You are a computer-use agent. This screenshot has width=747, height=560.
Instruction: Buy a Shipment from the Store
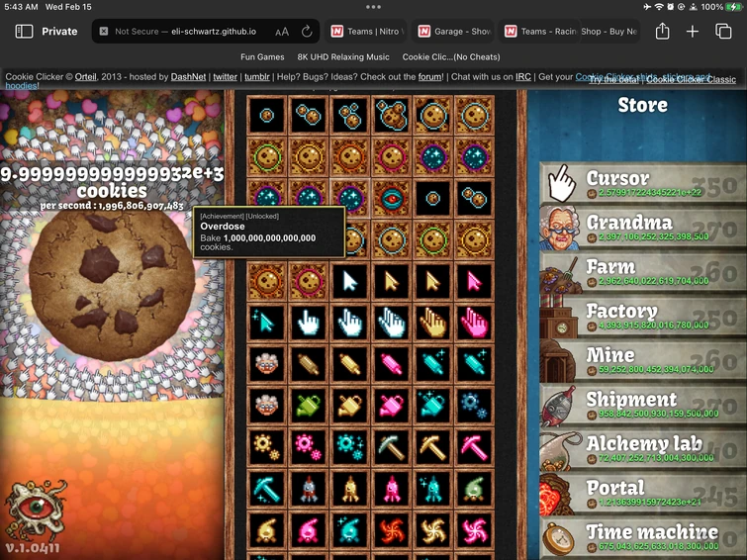click(643, 405)
